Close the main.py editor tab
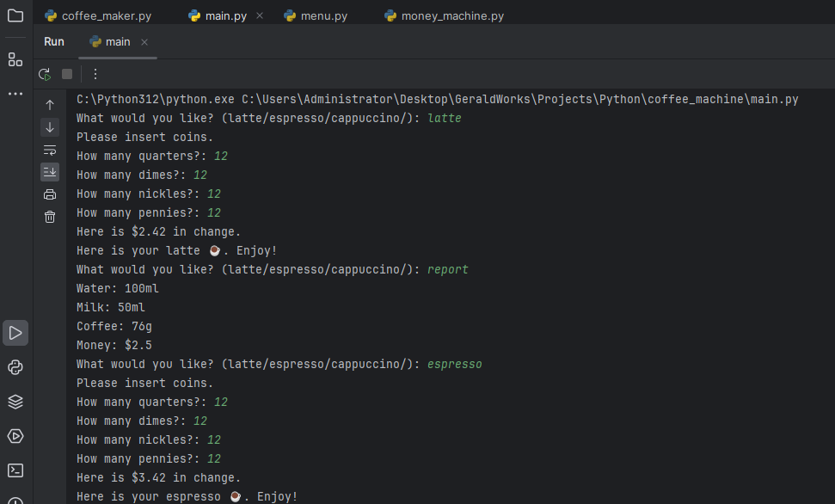This screenshot has width=835, height=504. (261, 15)
